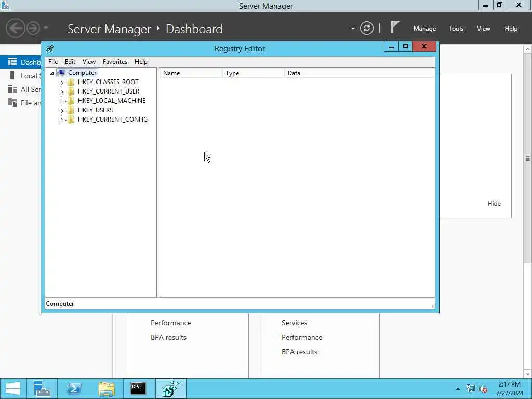The height and width of the screenshot is (399, 532).
Task: Open Server Manager's View menu
Action: pos(484,29)
